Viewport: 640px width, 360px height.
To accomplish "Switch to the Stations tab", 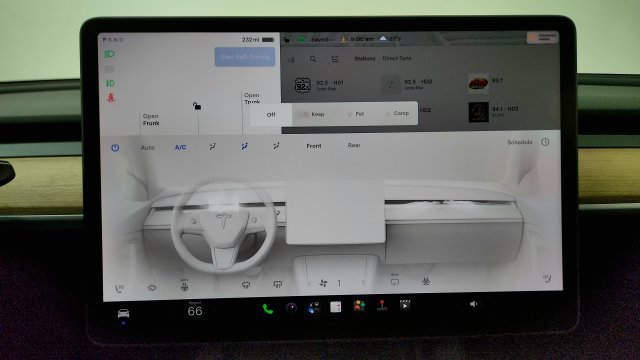I will coord(364,58).
